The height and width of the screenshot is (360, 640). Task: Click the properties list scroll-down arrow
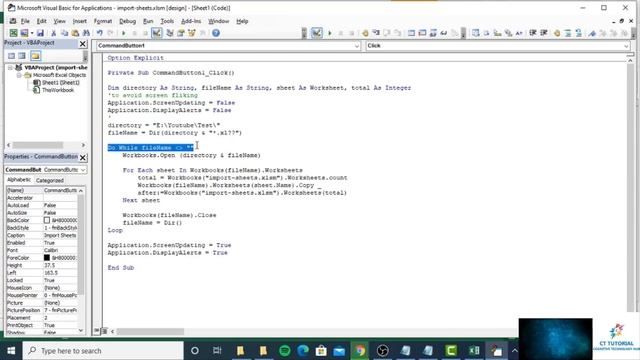pyautogui.click(x=81, y=331)
